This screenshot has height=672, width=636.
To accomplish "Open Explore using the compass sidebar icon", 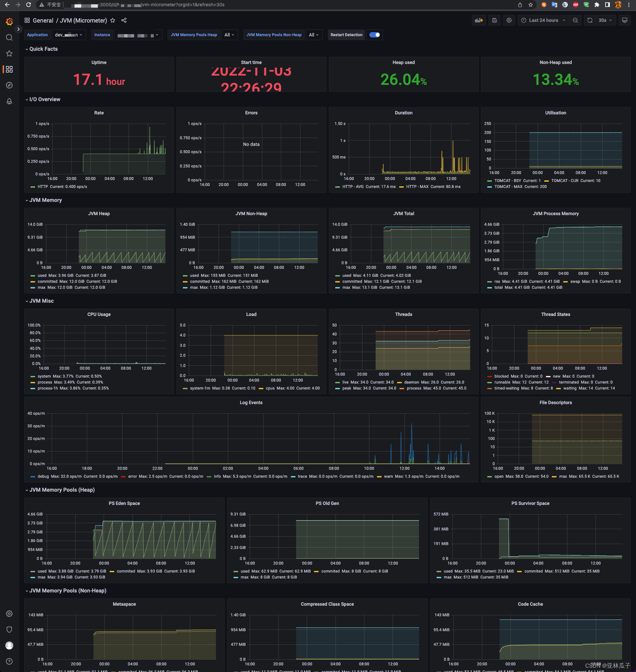I will 9,85.
